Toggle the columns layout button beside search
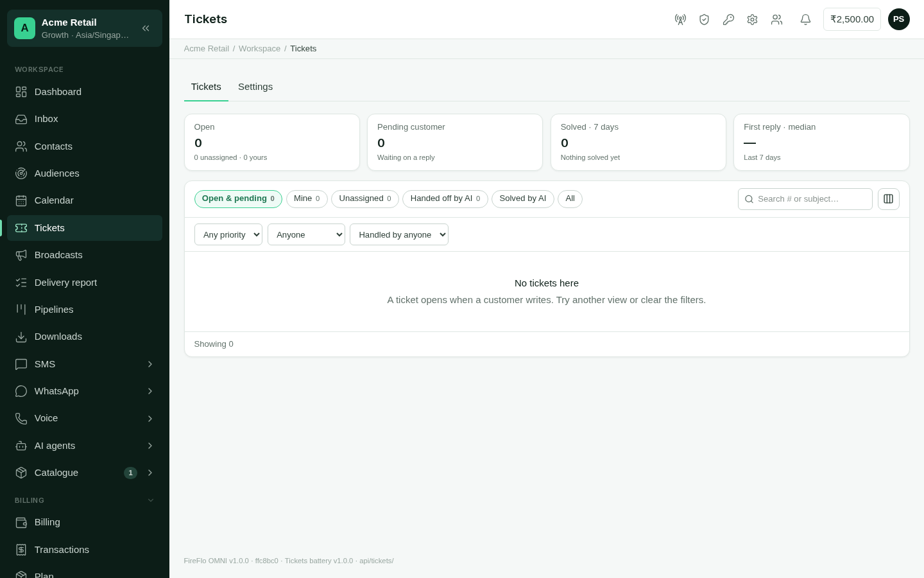 tap(888, 199)
